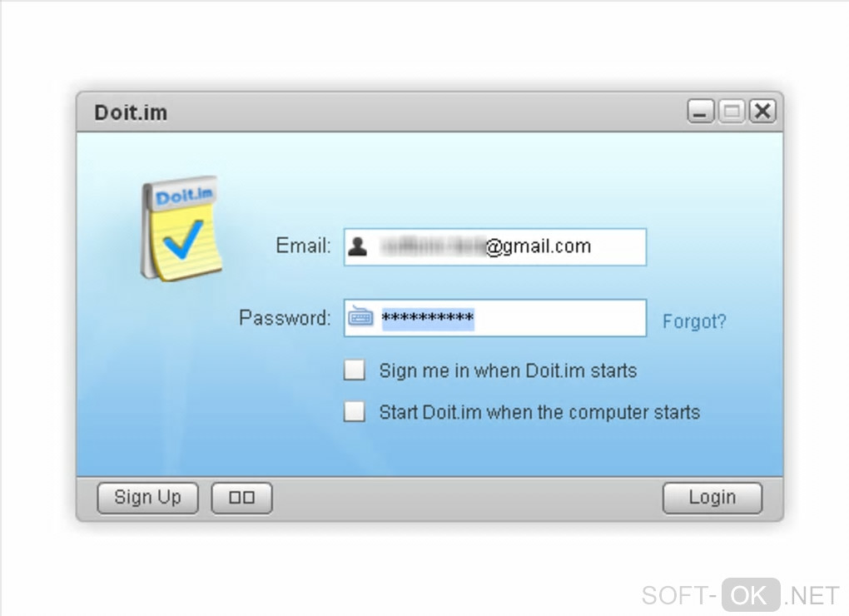Click the Login button
The height and width of the screenshot is (616, 849).
(712, 498)
